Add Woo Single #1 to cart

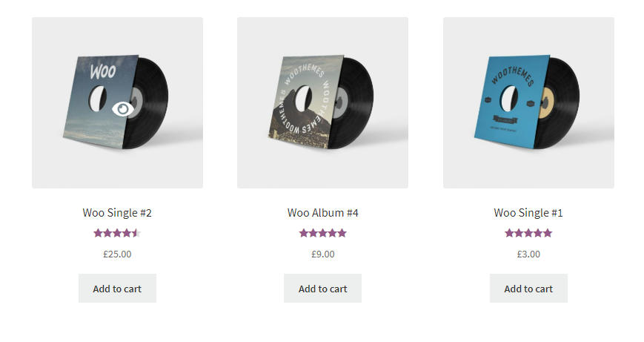(528, 289)
